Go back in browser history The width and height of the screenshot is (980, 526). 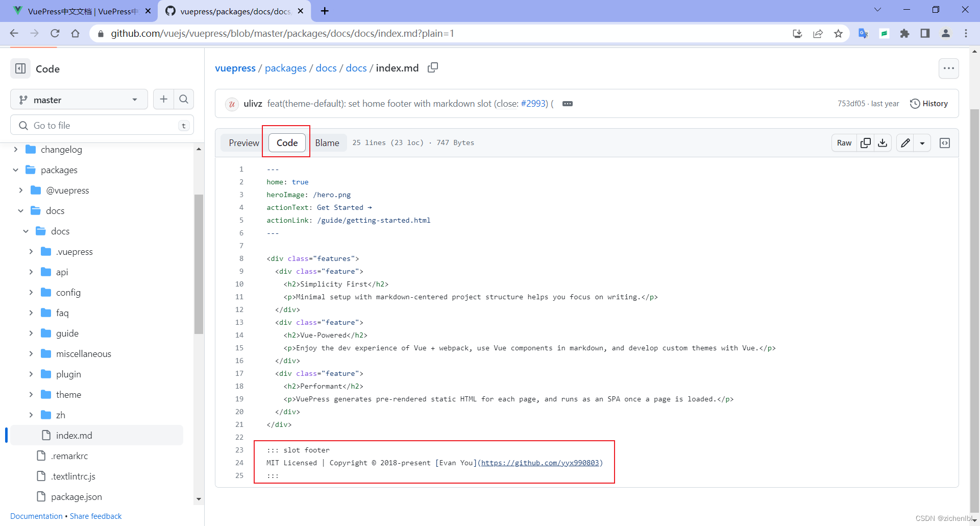point(14,33)
